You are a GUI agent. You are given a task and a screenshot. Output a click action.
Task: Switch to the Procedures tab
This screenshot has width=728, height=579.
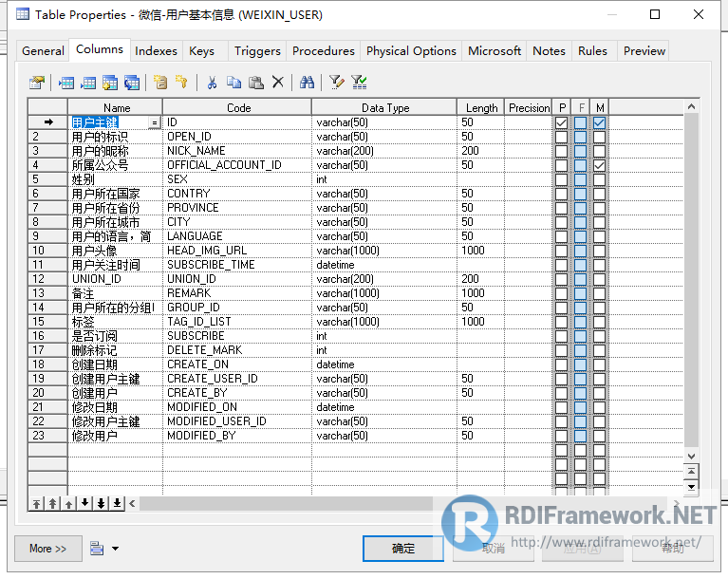point(323,51)
